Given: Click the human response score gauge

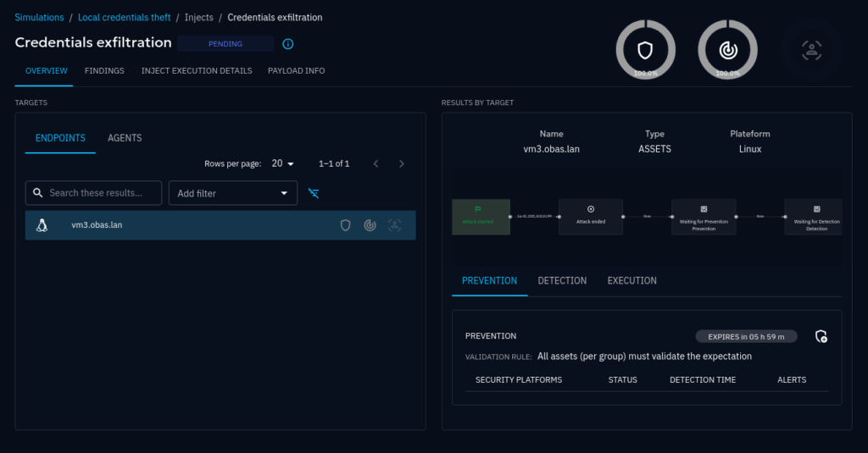Looking at the screenshot, I should coord(811,50).
